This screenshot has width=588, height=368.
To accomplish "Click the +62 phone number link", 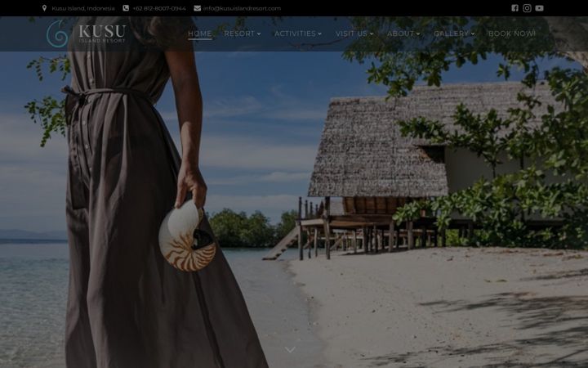I will [x=159, y=8].
